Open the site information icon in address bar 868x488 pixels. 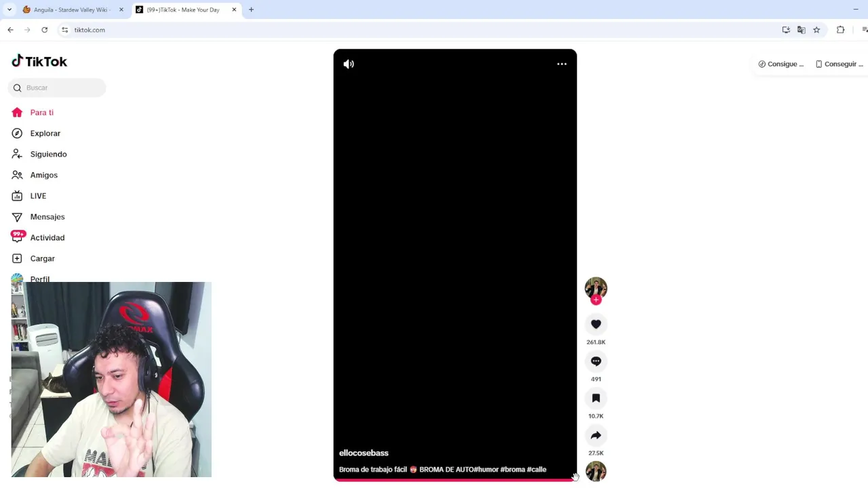coord(64,30)
